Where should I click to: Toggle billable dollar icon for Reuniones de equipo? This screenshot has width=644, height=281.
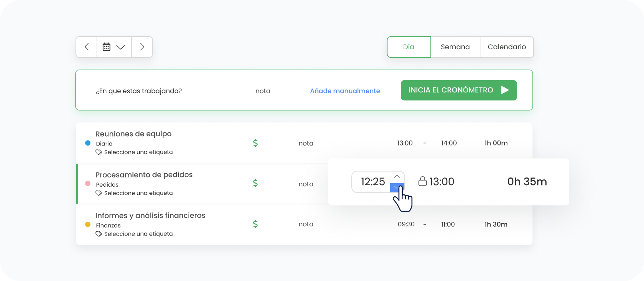pyautogui.click(x=255, y=143)
